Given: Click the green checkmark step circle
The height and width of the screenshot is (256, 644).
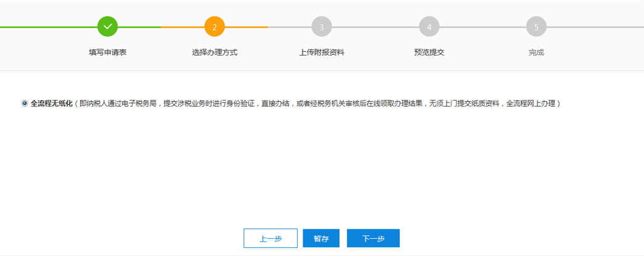Looking at the screenshot, I should point(108,27).
